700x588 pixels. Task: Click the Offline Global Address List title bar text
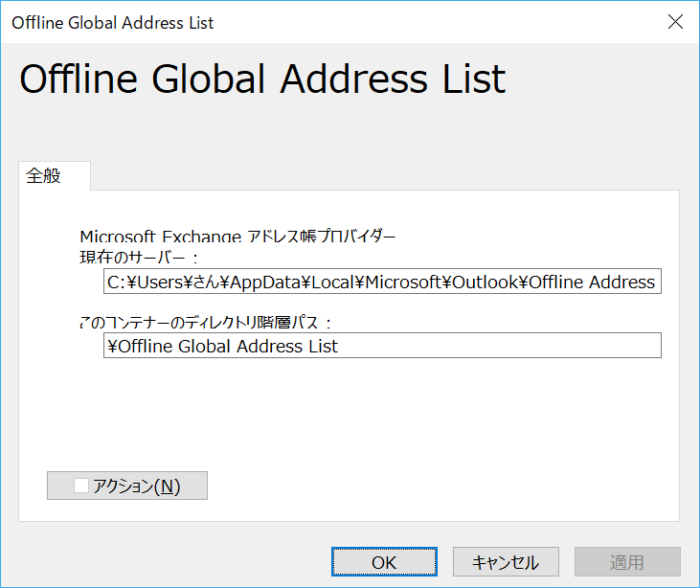pyautogui.click(x=112, y=23)
